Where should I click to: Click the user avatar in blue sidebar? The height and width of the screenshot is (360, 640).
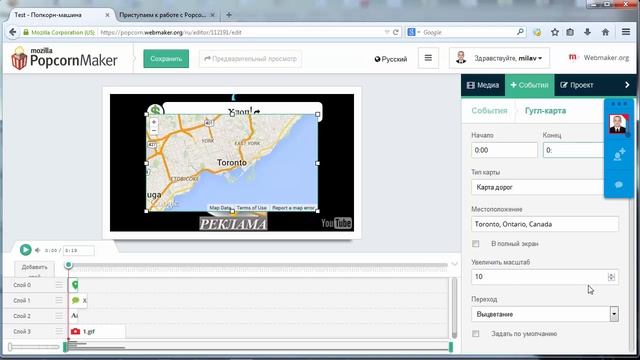[x=618, y=124]
